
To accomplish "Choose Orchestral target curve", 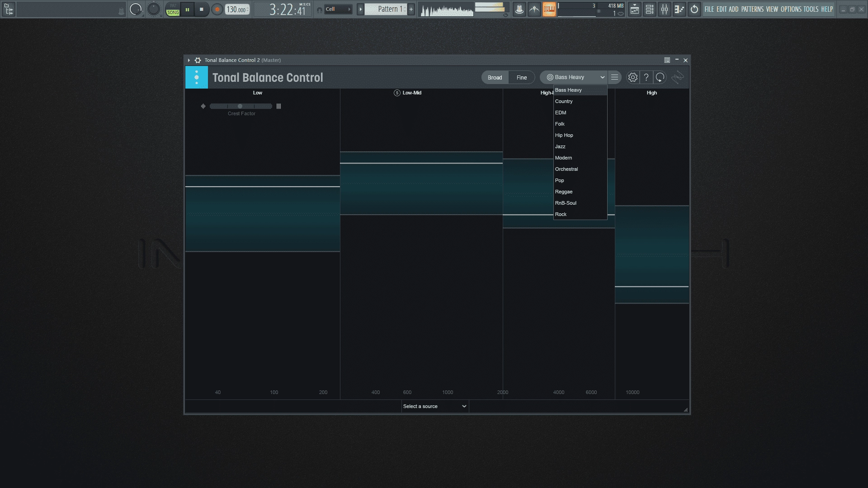I will (x=580, y=169).
